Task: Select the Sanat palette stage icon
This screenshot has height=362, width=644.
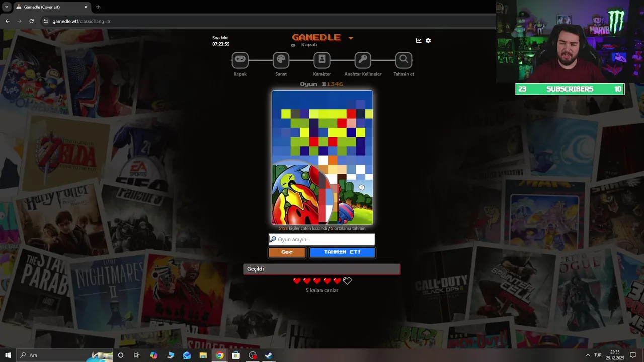Action: click(x=281, y=60)
